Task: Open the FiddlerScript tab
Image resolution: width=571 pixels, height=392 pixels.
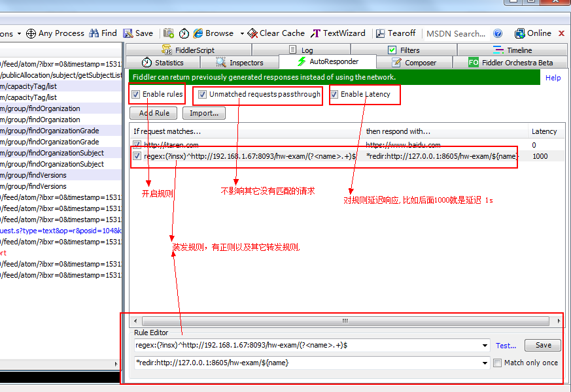Action: [188, 50]
